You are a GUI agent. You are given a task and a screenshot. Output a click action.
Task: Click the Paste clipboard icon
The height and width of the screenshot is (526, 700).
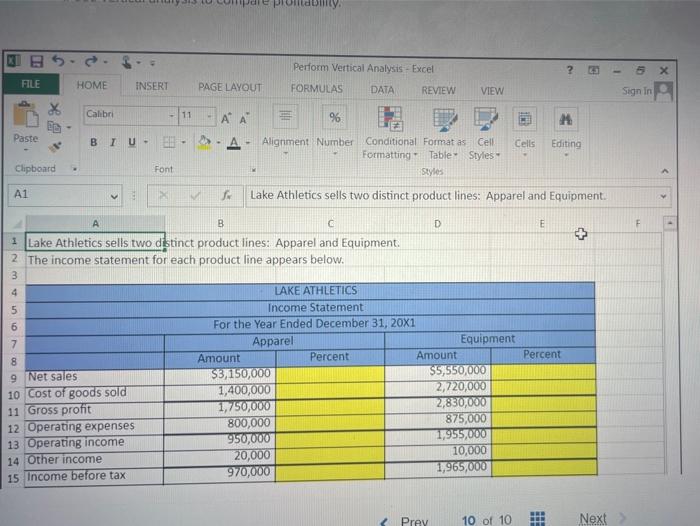(25, 115)
